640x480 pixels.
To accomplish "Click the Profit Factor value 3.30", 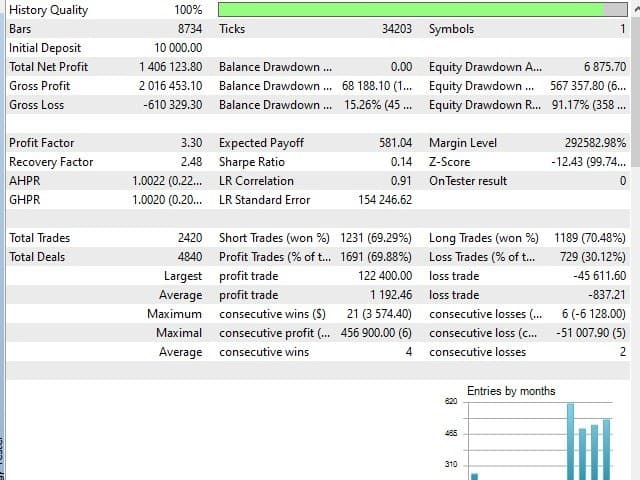I will pyautogui.click(x=192, y=143).
